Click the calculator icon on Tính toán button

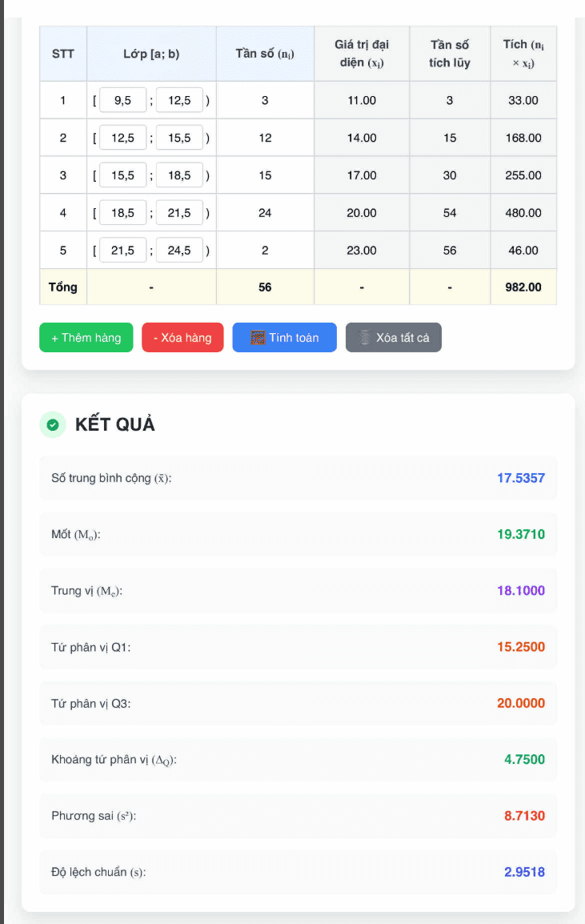(258, 338)
